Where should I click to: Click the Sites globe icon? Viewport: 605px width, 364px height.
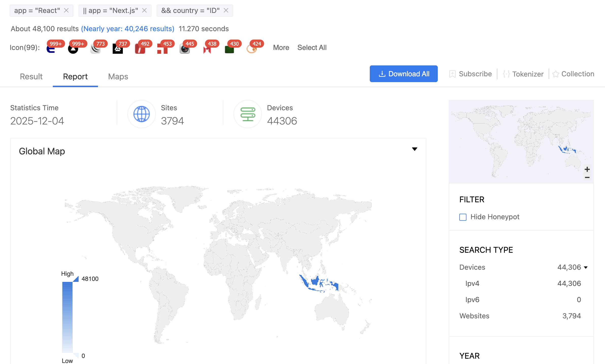pos(141,114)
